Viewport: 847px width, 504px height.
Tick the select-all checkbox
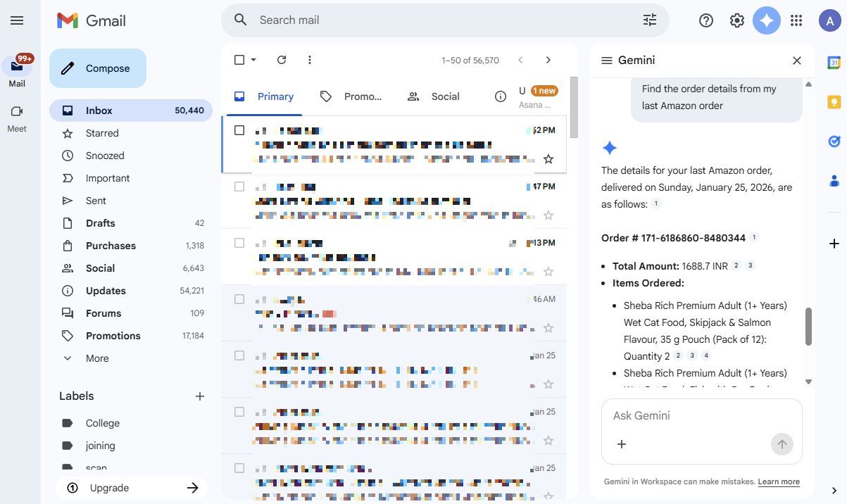[x=239, y=60]
